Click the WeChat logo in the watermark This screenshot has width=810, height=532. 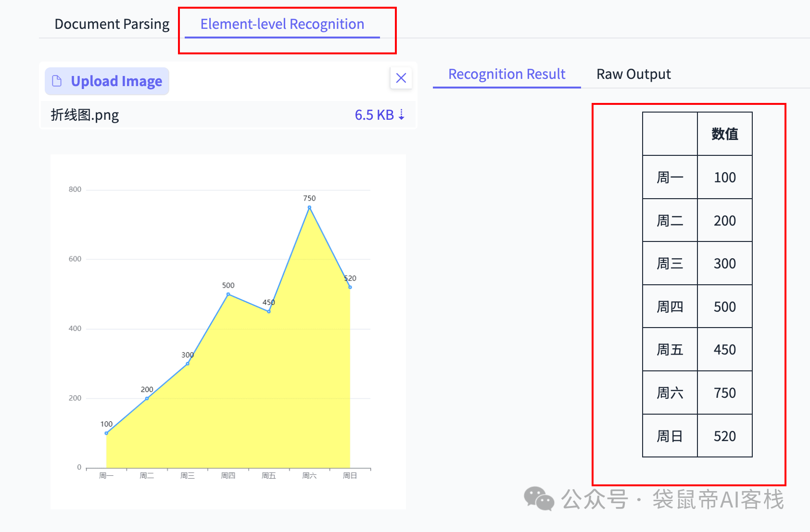pyautogui.click(x=539, y=499)
